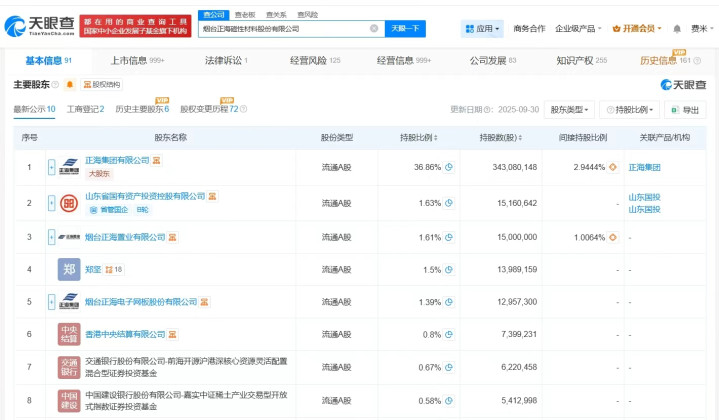Open the 应用 applications dropdown
The height and width of the screenshot is (420, 719).
pos(482,29)
